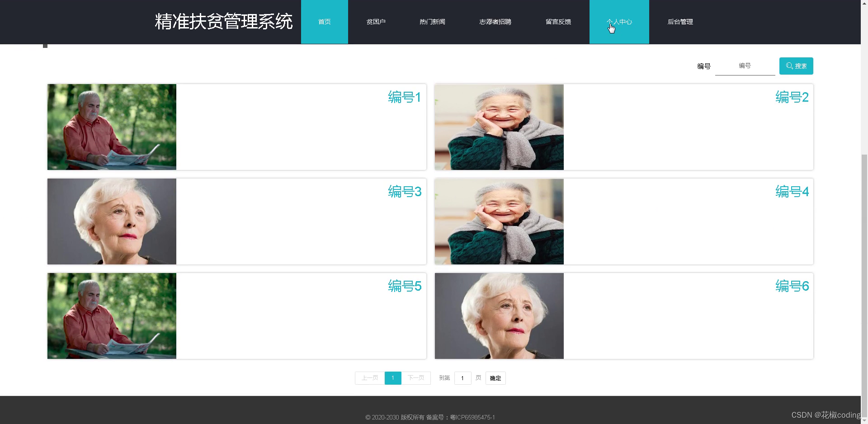
Task: Click the magnifier search icon on 搜索 button
Action: click(x=789, y=66)
